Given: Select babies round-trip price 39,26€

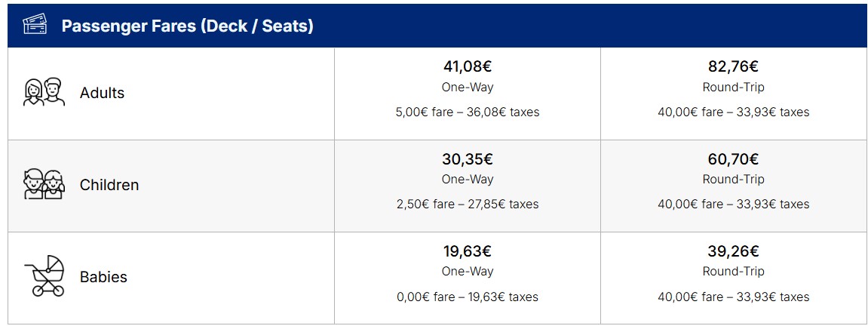Looking at the screenshot, I should [x=733, y=251].
